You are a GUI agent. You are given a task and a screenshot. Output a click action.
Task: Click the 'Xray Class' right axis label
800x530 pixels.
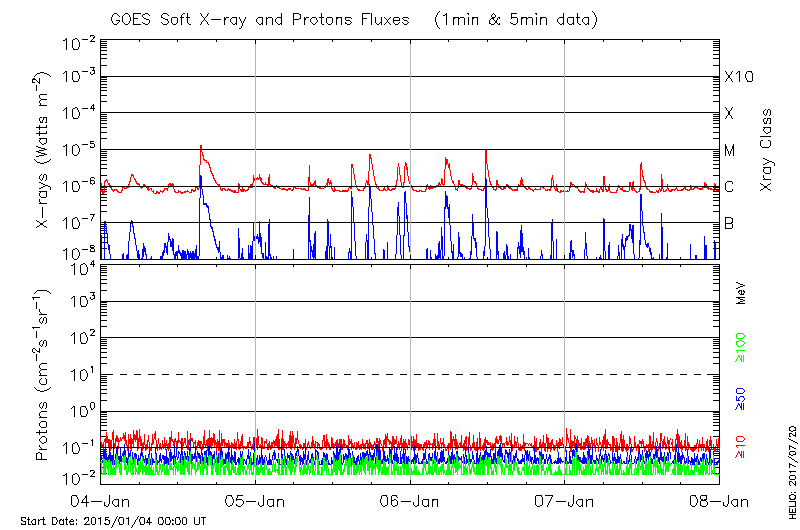766,150
